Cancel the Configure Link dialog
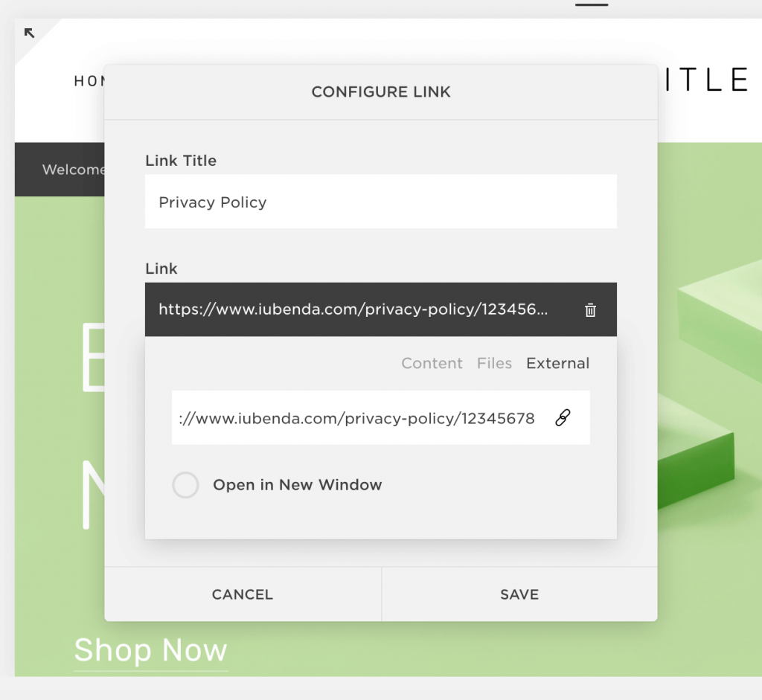The height and width of the screenshot is (700, 762). (243, 594)
